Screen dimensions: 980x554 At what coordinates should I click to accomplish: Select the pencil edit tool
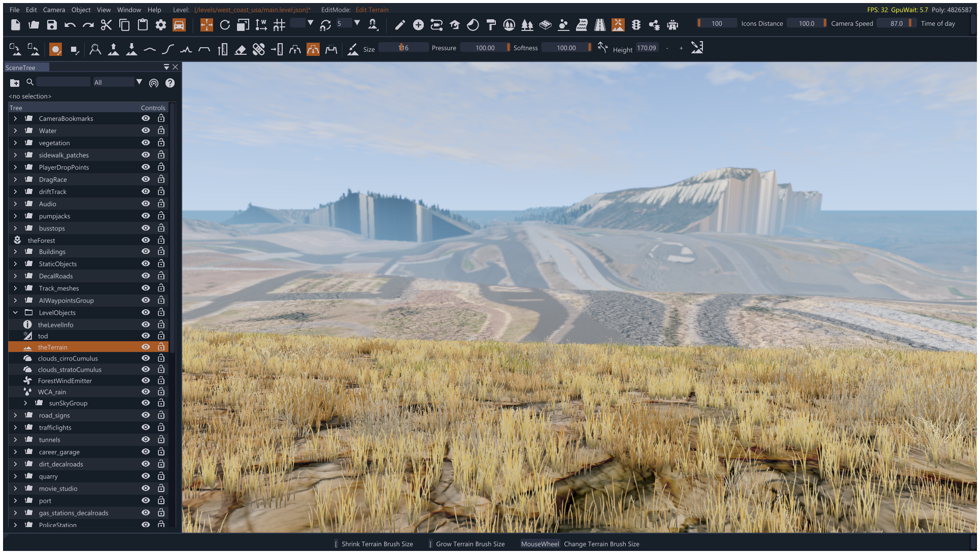[x=400, y=25]
